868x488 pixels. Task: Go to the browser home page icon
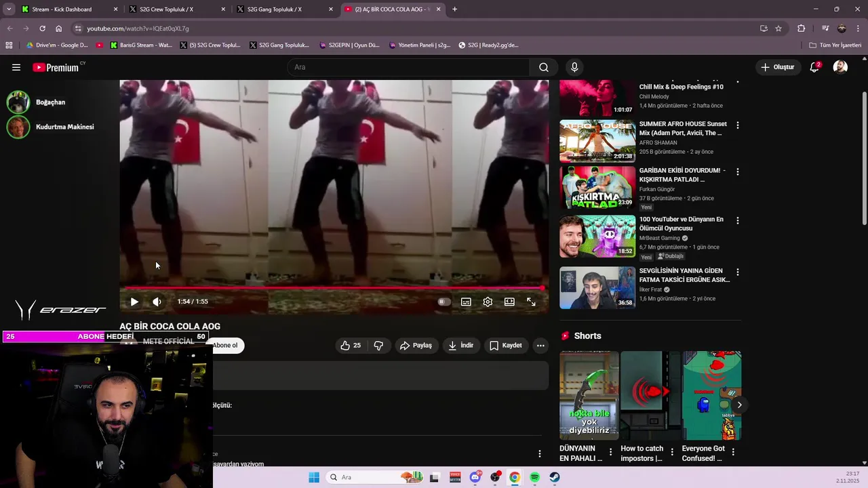click(x=59, y=28)
